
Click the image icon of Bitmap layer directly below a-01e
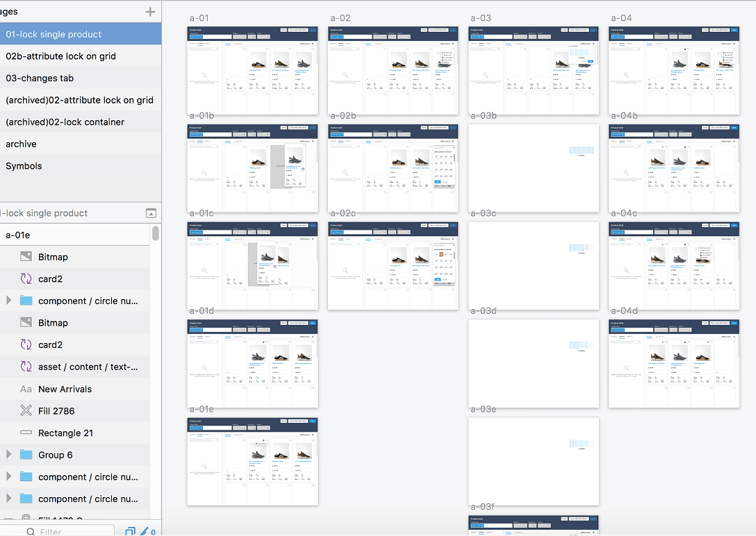(26, 256)
